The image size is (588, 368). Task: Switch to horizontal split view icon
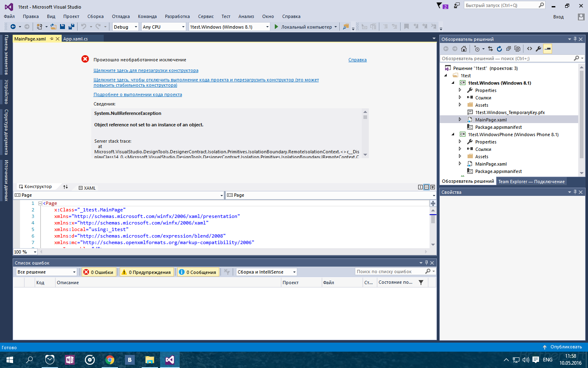pos(426,187)
